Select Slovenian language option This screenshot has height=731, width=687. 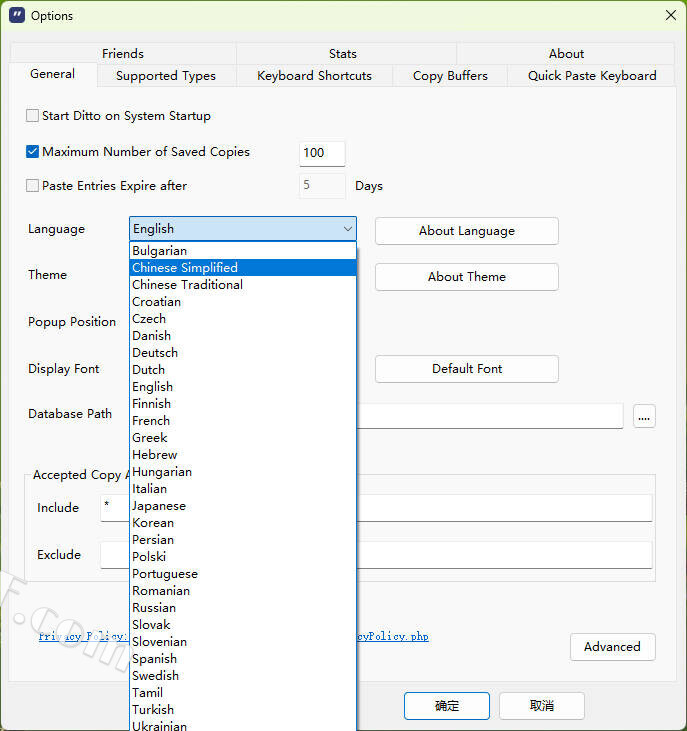click(243, 642)
